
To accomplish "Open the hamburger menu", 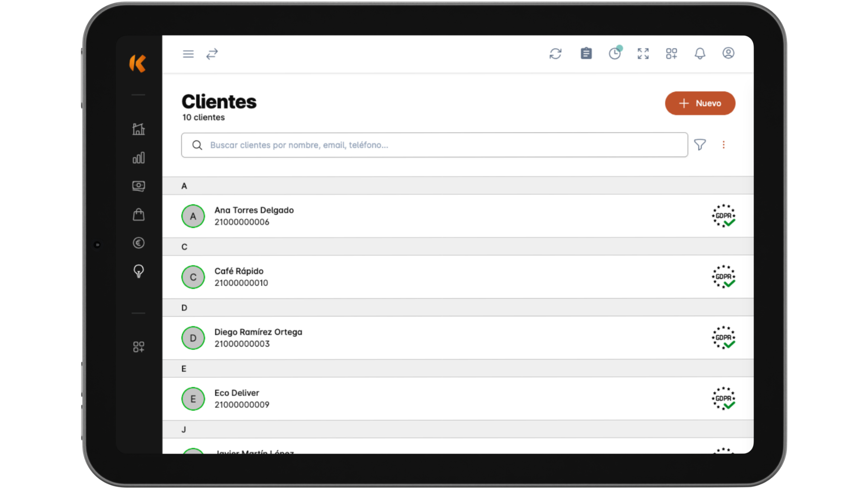I will (x=188, y=54).
